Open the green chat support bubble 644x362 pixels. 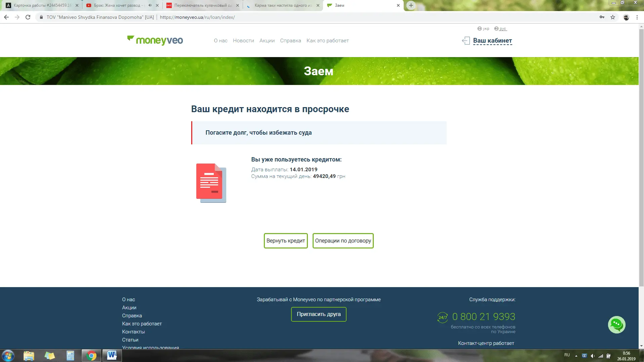pyautogui.click(x=616, y=324)
